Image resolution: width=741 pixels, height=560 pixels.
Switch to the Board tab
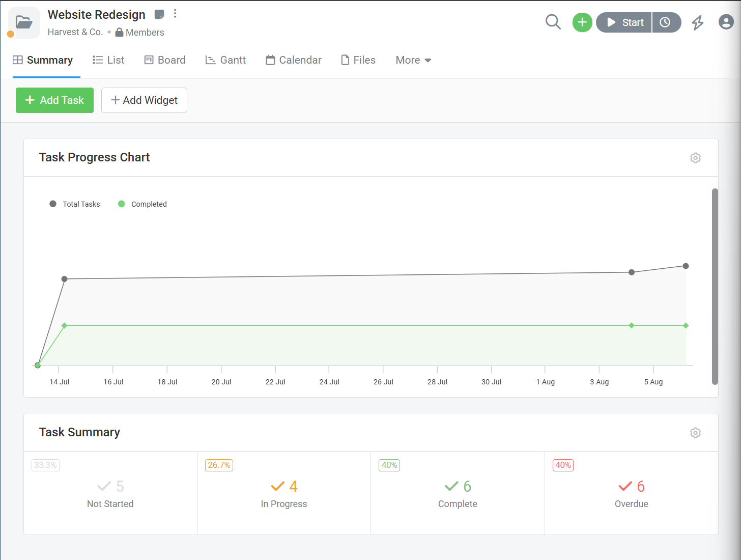165,60
